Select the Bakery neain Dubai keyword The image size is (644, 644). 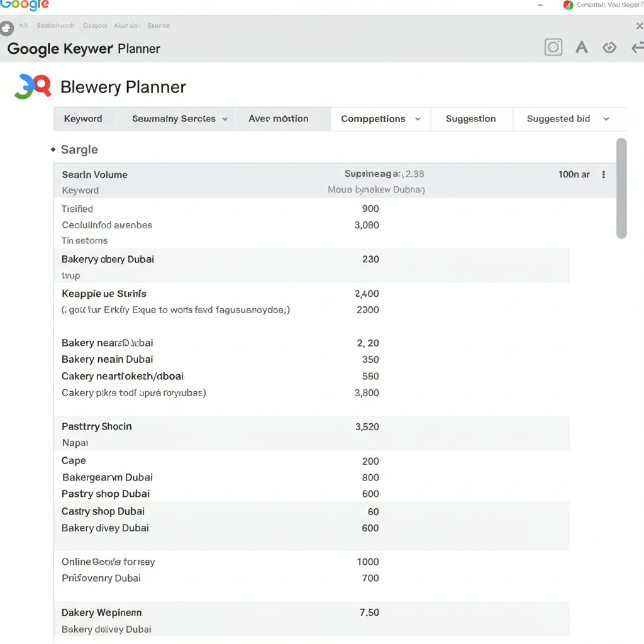[107, 359]
